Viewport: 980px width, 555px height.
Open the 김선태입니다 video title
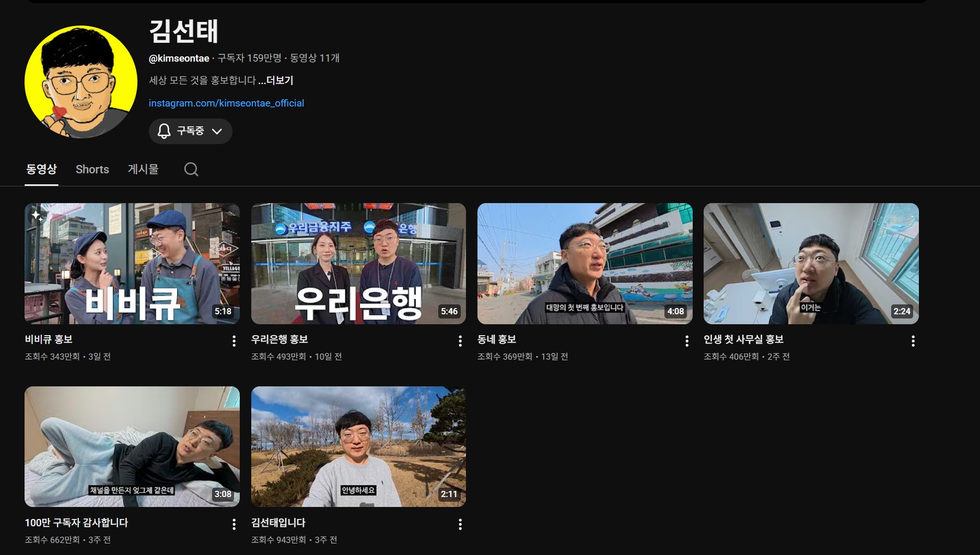(x=278, y=523)
